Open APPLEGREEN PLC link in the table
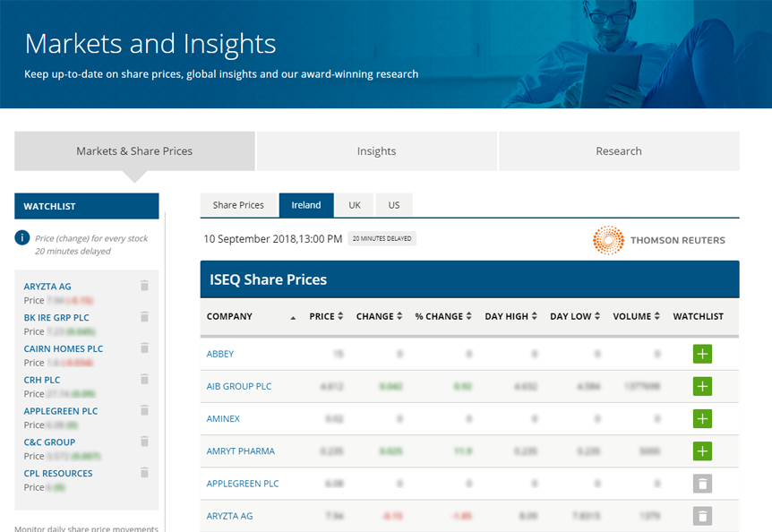This screenshot has width=772, height=532. click(243, 484)
